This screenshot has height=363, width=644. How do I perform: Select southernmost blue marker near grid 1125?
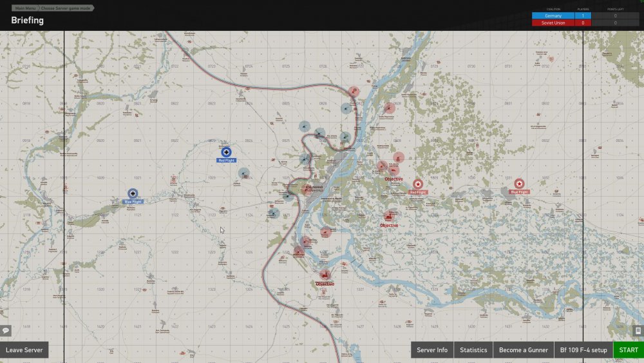point(274,213)
